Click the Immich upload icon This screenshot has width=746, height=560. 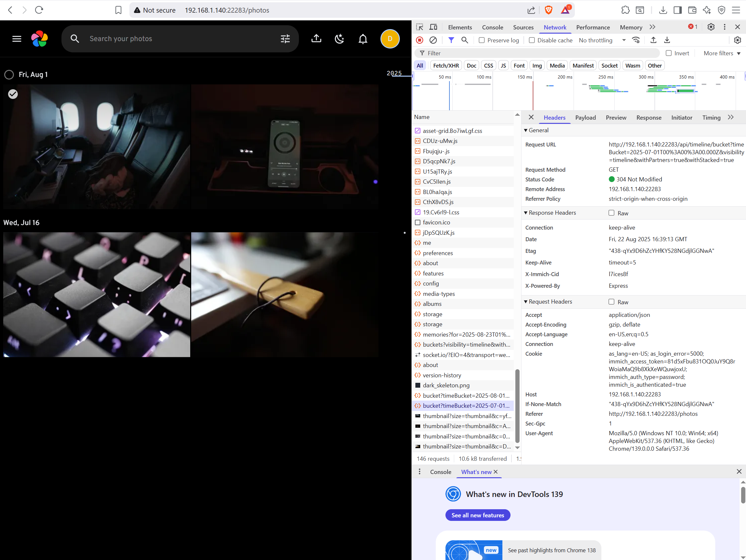316,39
